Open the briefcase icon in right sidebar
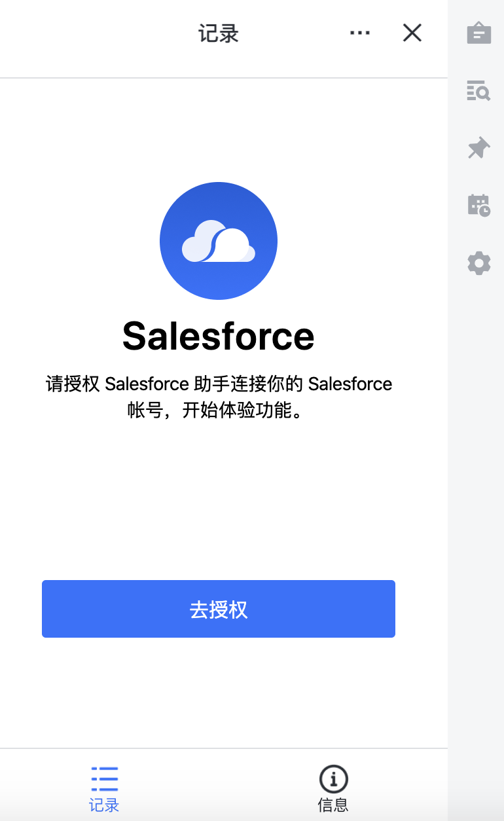The height and width of the screenshot is (821, 504). click(478, 33)
